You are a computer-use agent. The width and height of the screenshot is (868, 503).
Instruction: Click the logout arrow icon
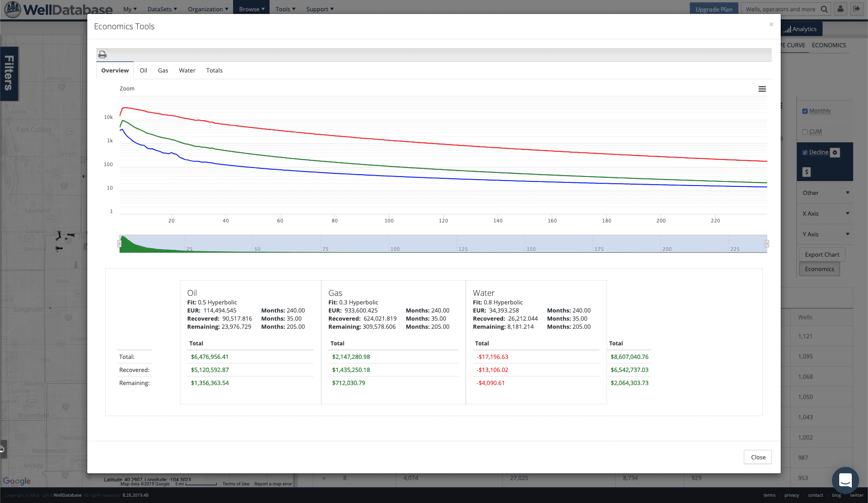point(856,9)
